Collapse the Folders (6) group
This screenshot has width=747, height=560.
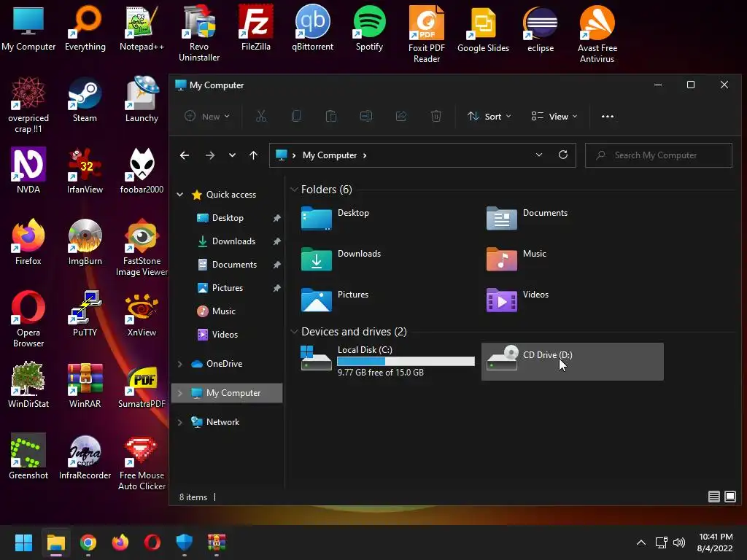point(294,190)
